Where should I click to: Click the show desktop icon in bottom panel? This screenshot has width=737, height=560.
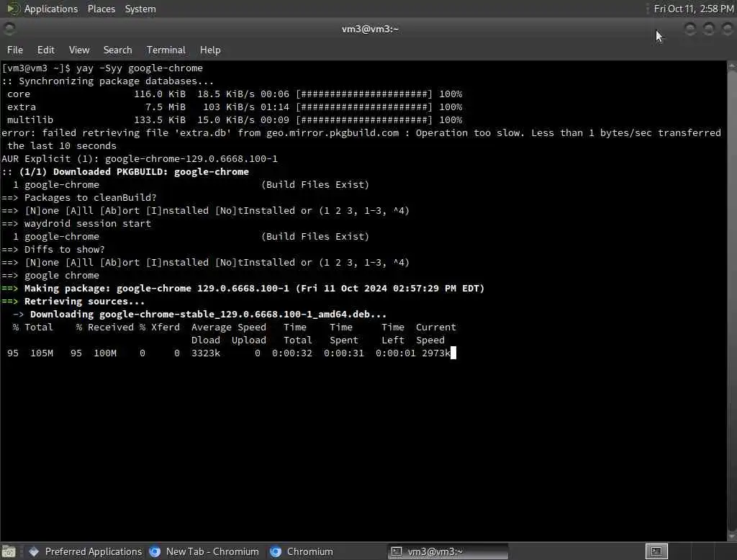9,551
